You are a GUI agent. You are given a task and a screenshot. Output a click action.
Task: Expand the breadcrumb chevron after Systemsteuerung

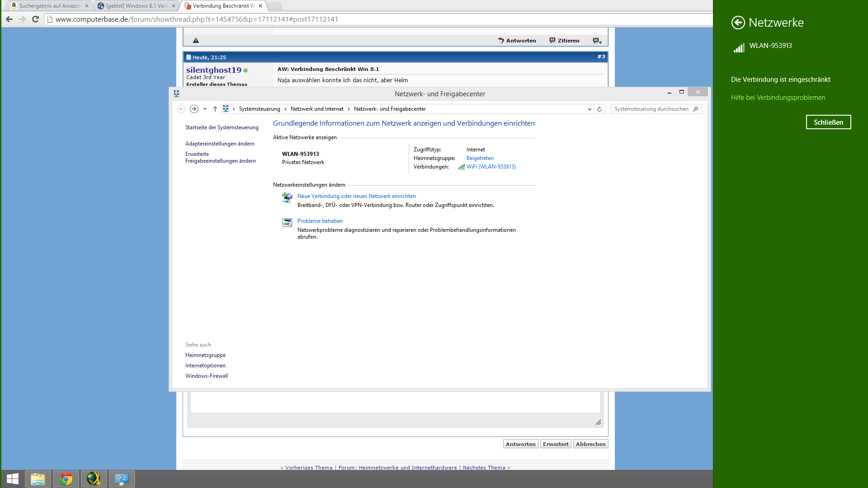point(286,109)
